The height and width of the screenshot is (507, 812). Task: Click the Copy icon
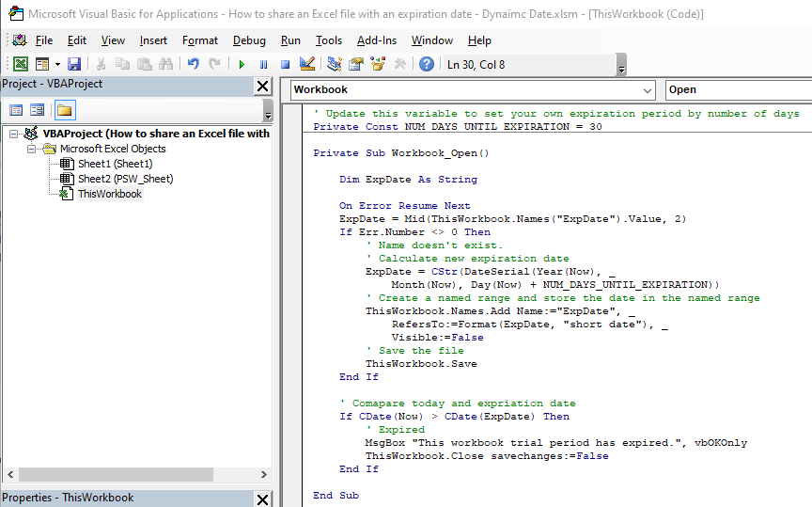click(122, 64)
